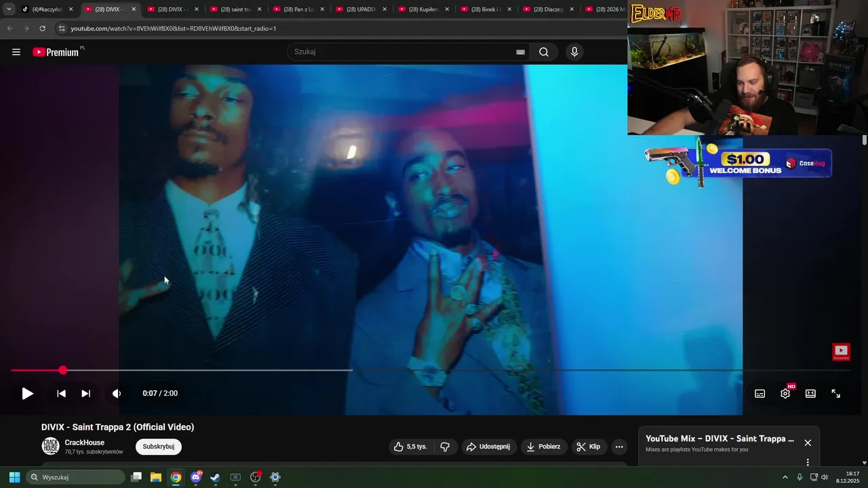The width and height of the screenshot is (868, 488).
Task: Click the CaseHug $1.00 welcome bonus banner
Action: coord(738,163)
